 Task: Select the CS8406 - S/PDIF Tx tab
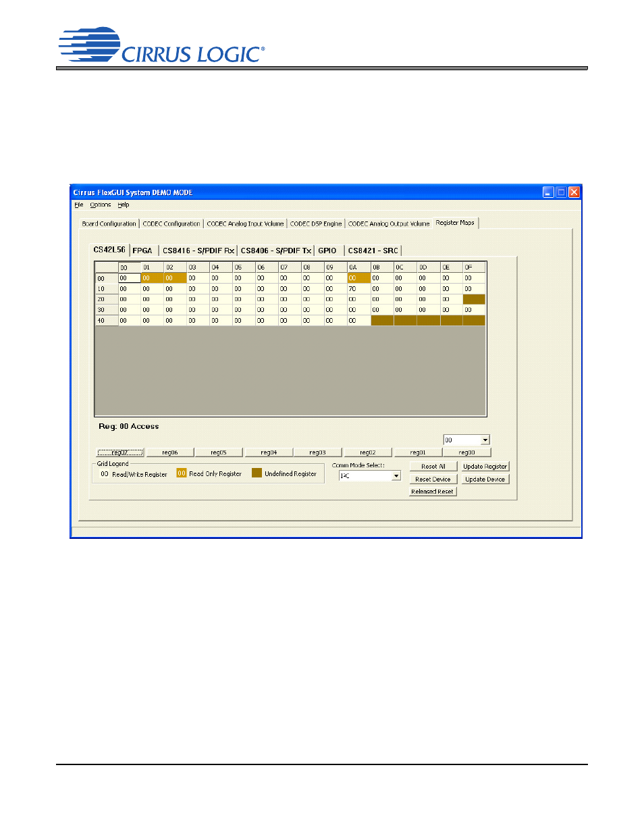coord(276,251)
